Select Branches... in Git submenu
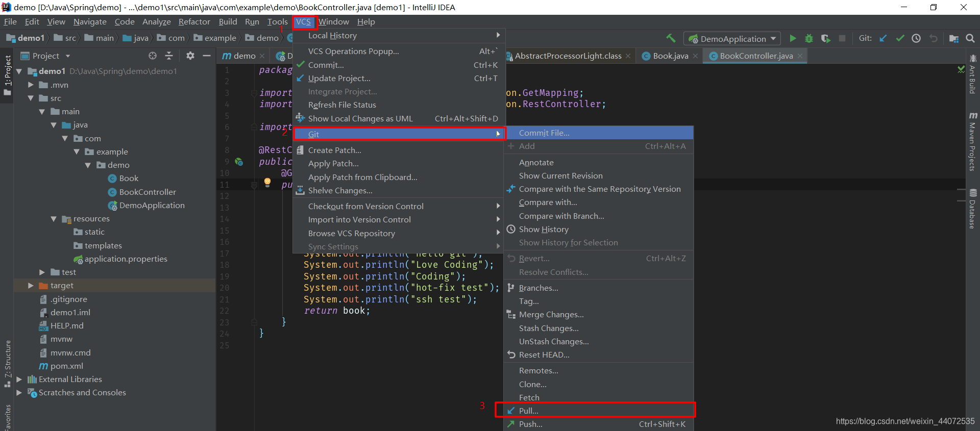The height and width of the screenshot is (431, 980). click(598, 288)
